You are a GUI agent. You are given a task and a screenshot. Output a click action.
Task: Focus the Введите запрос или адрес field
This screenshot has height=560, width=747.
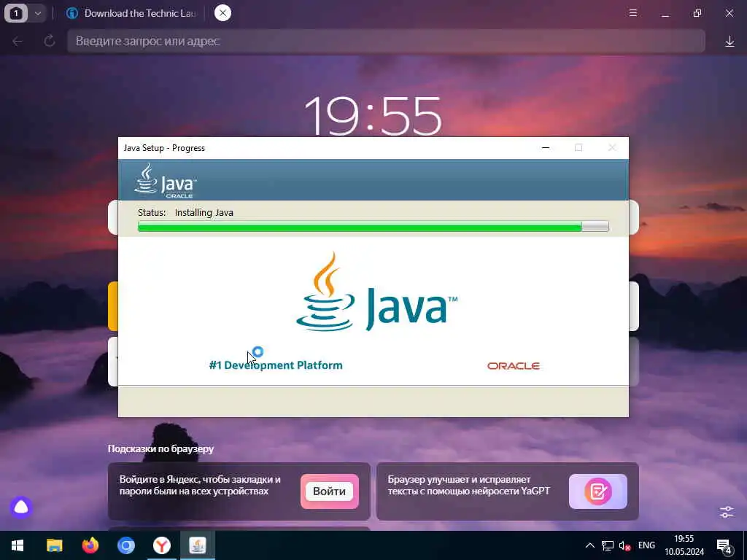click(386, 41)
